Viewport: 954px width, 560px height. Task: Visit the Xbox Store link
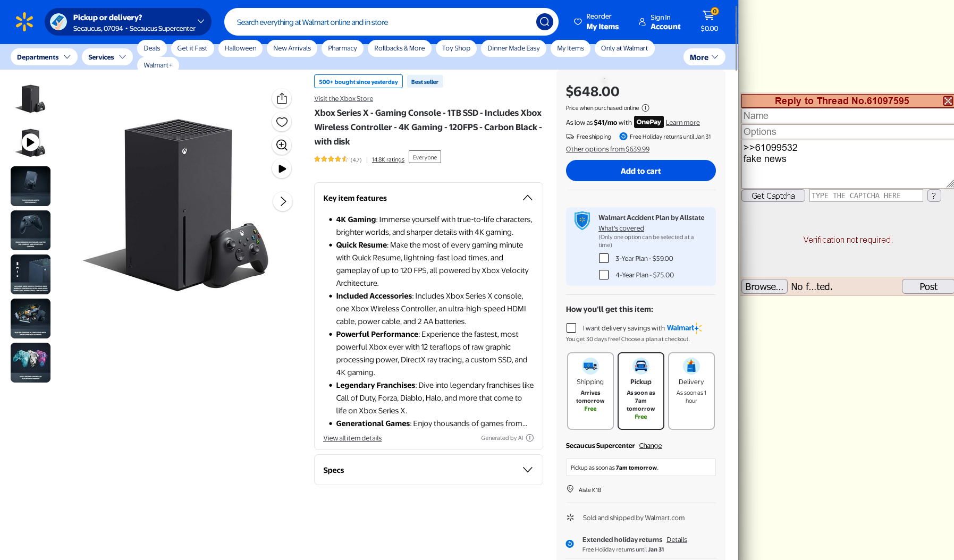point(343,98)
